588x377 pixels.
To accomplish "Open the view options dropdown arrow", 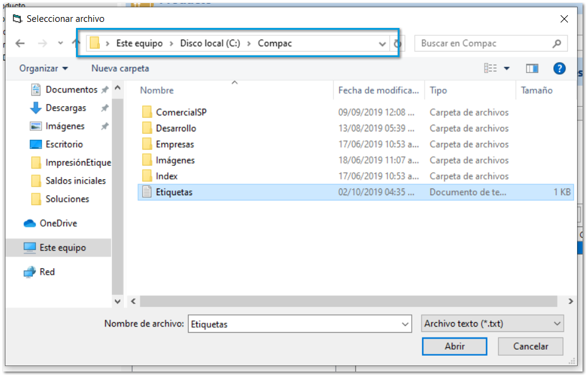I will coord(507,68).
